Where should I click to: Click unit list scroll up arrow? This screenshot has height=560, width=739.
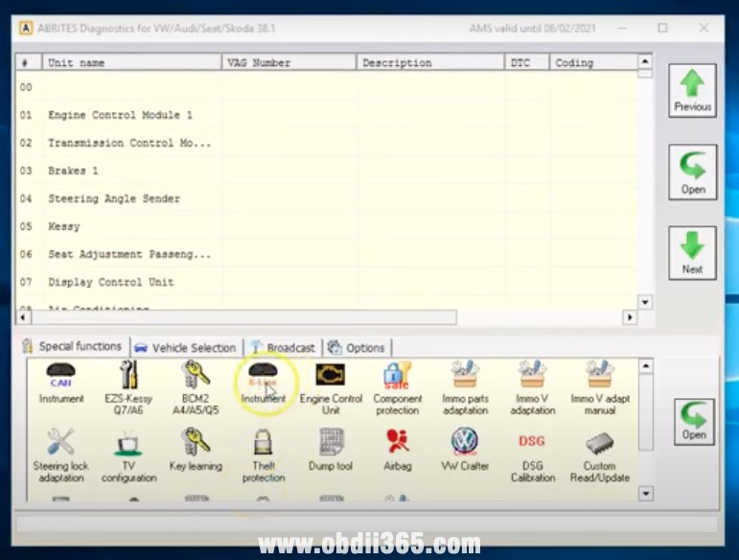645,60
